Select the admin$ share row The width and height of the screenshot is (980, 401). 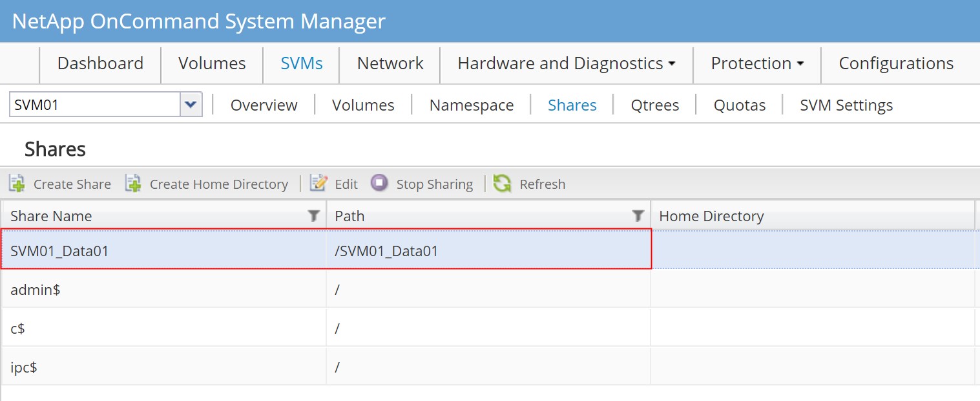pos(162,290)
